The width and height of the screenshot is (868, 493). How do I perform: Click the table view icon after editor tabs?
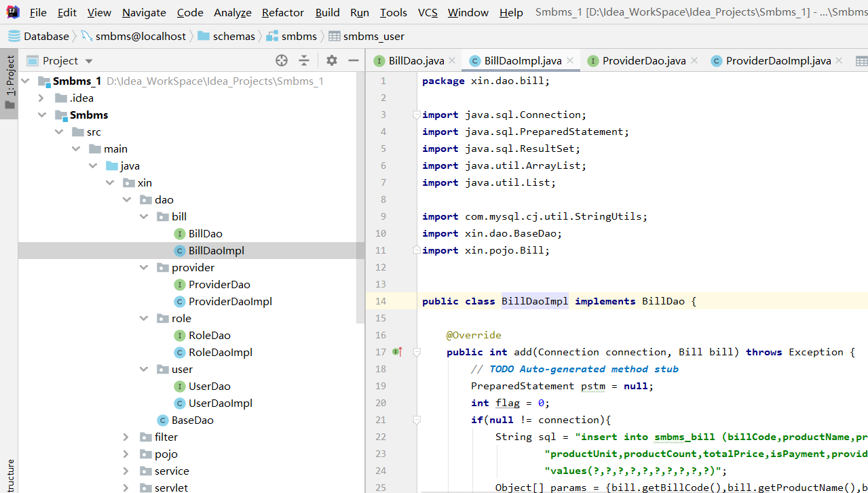tap(861, 61)
